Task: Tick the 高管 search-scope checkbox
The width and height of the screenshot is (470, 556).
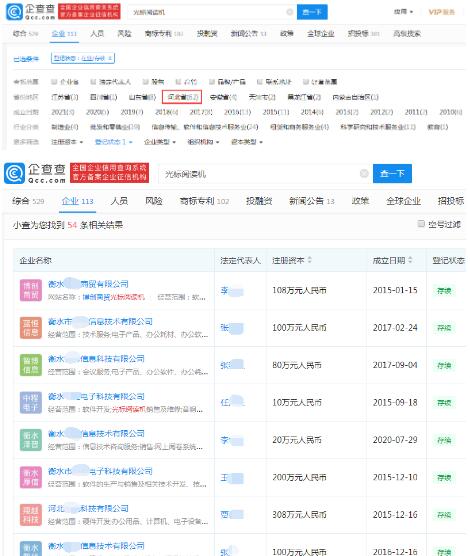Action: click(179, 82)
